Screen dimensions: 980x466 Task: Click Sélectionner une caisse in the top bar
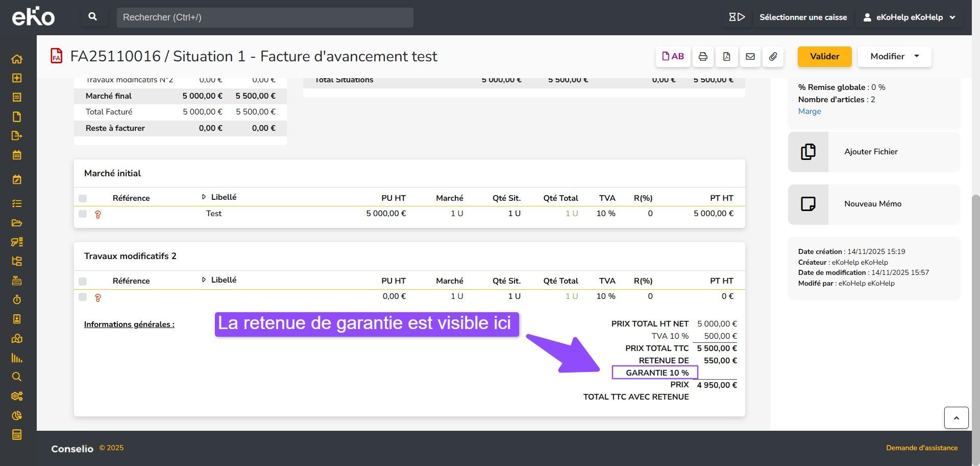[x=802, y=17]
